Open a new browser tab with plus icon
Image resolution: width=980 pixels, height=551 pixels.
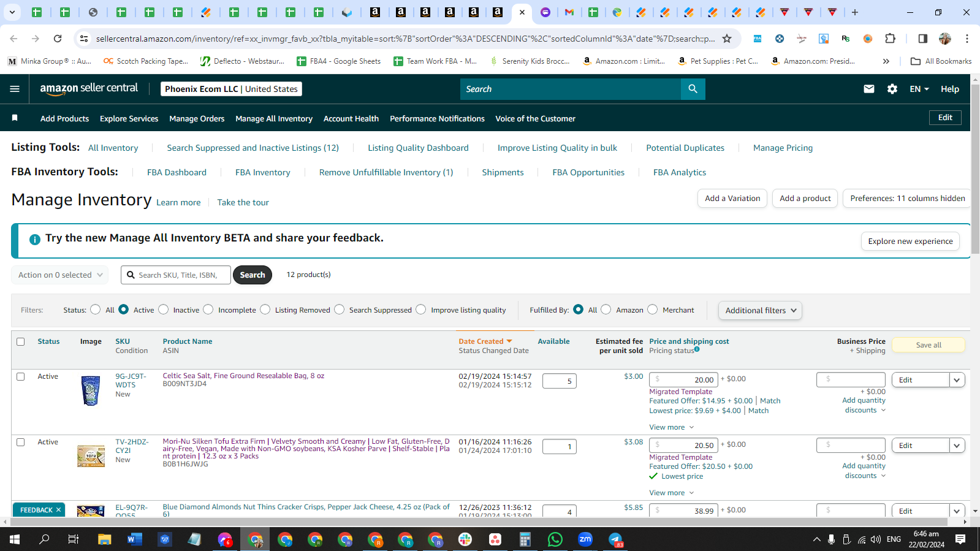(855, 12)
